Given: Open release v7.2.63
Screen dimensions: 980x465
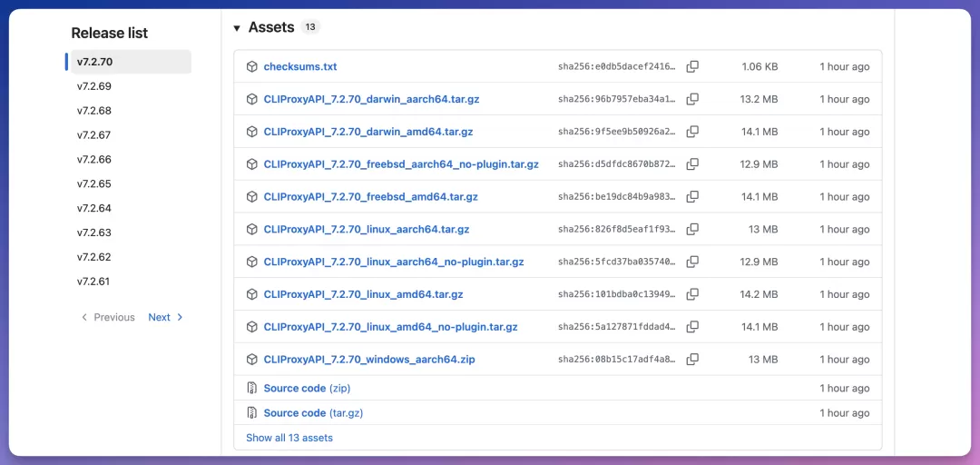Looking at the screenshot, I should [x=94, y=232].
